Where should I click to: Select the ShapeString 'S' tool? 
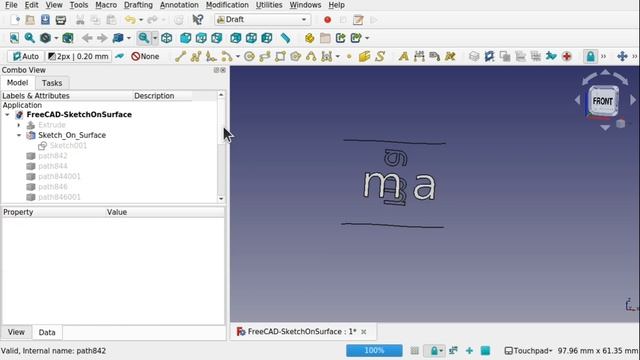click(x=380, y=56)
